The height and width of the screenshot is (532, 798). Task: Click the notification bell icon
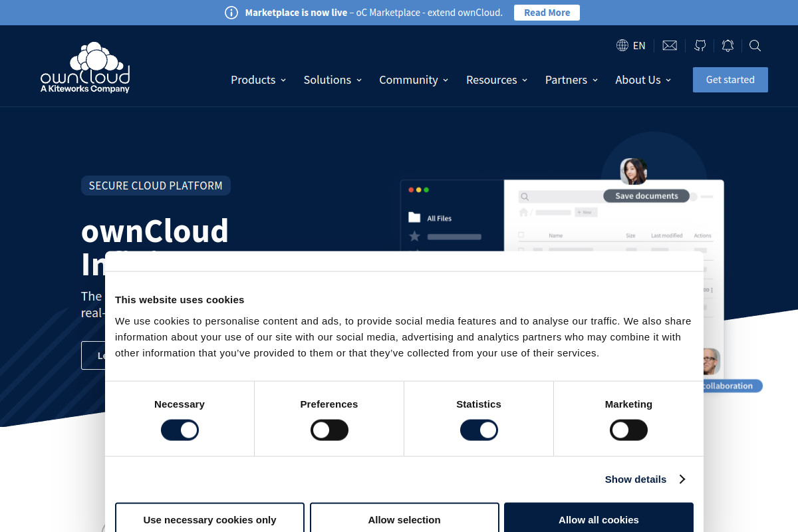click(728, 45)
